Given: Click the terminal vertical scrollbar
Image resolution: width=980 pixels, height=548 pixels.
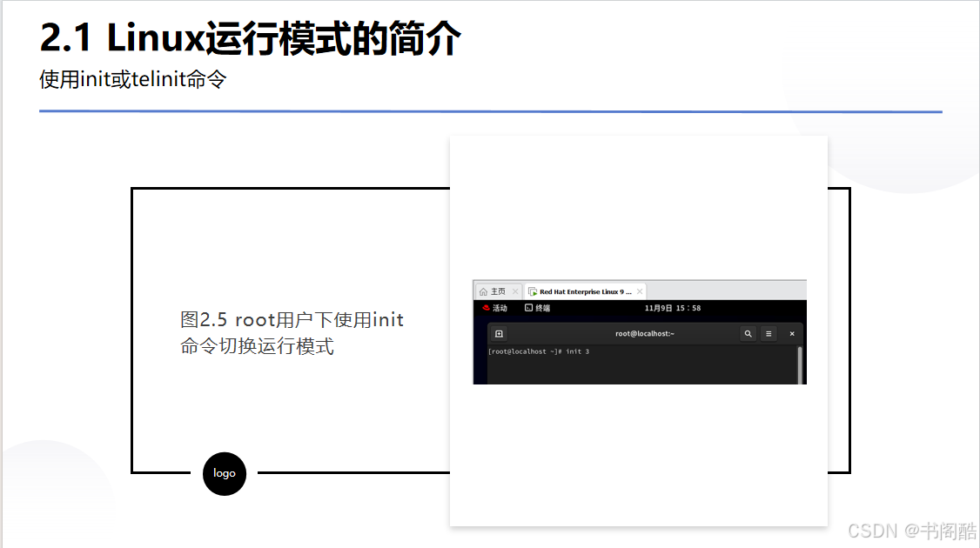Looking at the screenshot, I should tap(800, 365).
